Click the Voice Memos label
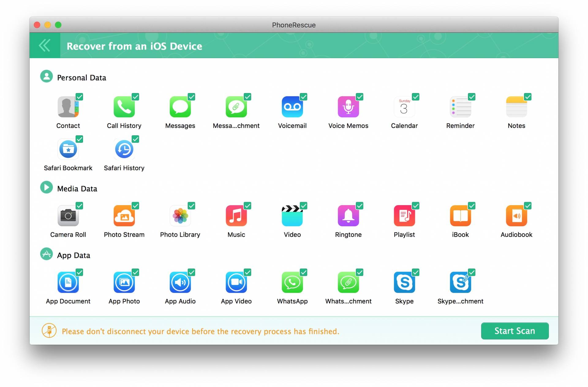The height and width of the screenshot is (387, 588). (x=348, y=126)
